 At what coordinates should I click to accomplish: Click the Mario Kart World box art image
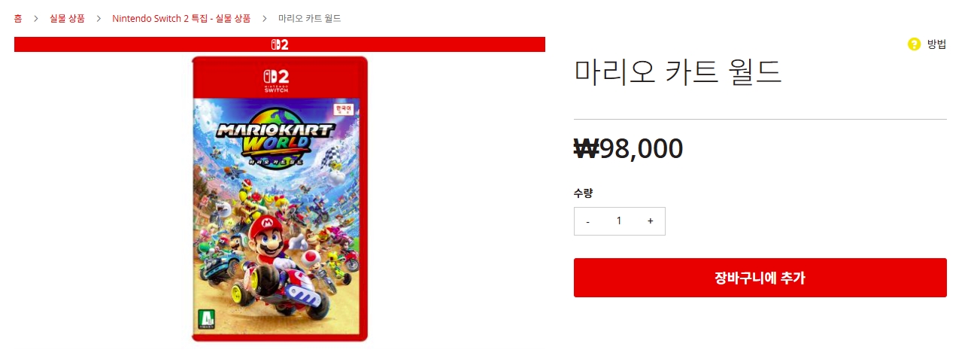click(280, 199)
